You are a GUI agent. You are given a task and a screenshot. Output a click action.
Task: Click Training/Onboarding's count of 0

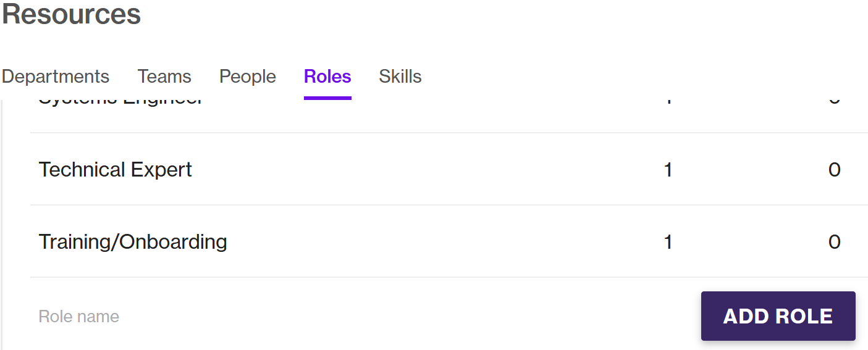click(835, 242)
